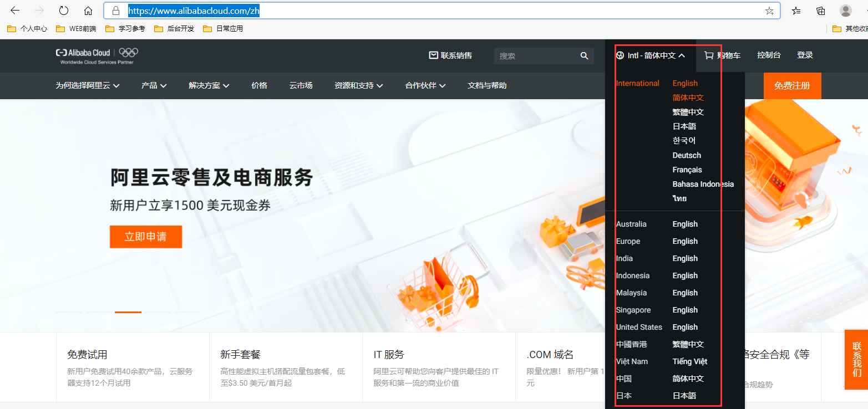
Task: Reload the page with the refresh icon
Action: coord(64,11)
